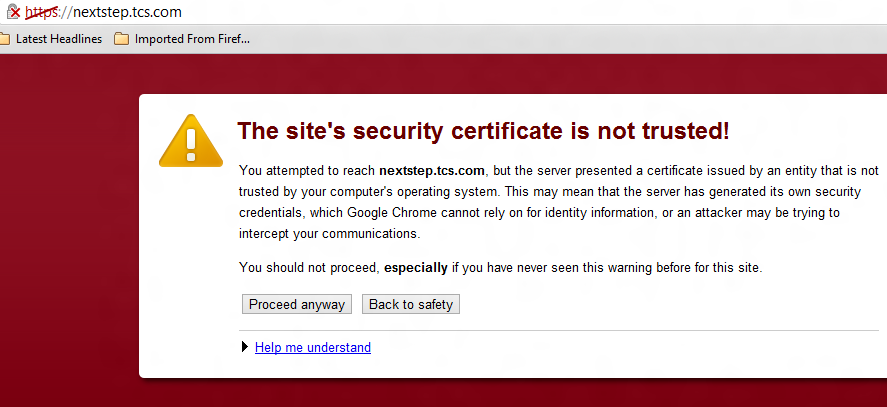The width and height of the screenshot is (887, 407).
Task: Click the yellow warning triangle icon
Action: click(191, 140)
